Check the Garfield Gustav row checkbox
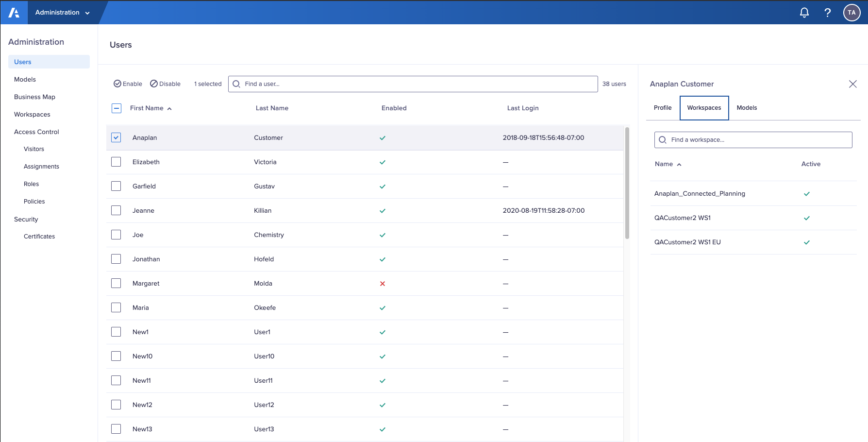868x442 pixels. click(116, 186)
